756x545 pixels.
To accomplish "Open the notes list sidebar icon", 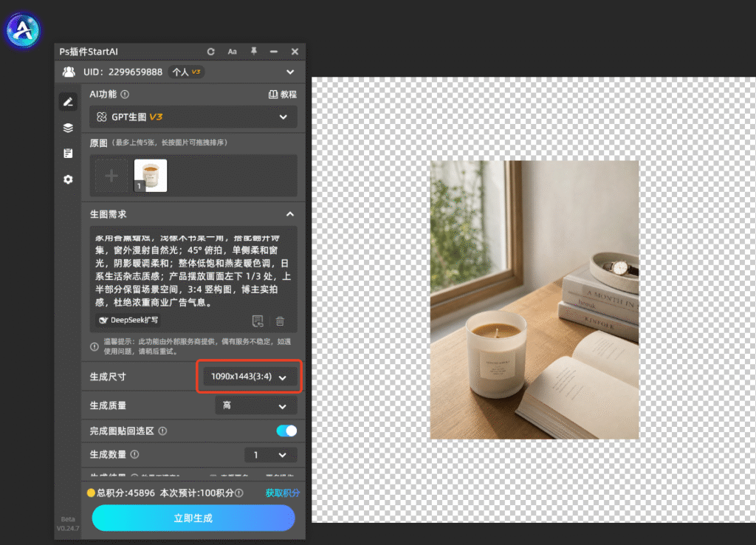I will (x=68, y=154).
